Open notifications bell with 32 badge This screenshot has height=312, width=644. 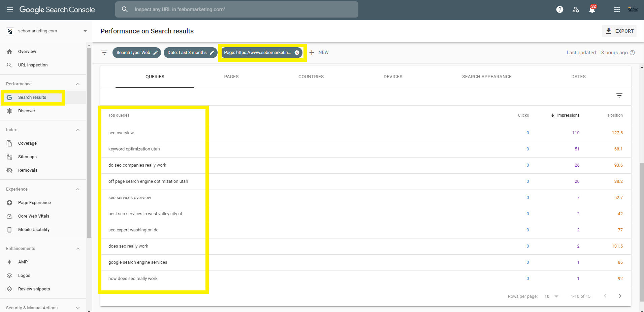(592, 9)
